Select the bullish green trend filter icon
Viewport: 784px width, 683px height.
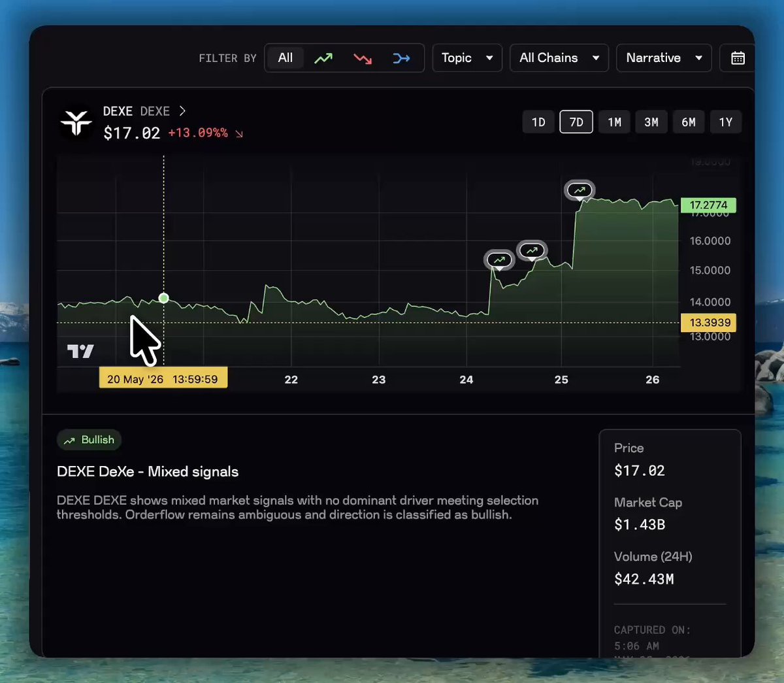point(323,58)
